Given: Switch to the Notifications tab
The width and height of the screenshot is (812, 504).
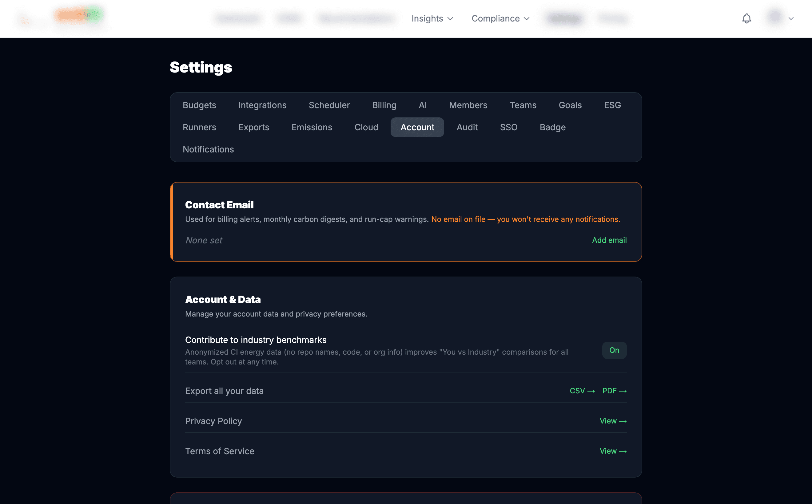Looking at the screenshot, I should point(208,149).
